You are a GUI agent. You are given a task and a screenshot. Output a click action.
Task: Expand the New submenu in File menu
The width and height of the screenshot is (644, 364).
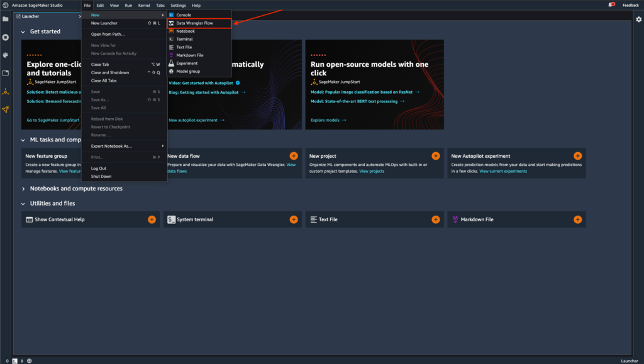(x=124, y=14)
